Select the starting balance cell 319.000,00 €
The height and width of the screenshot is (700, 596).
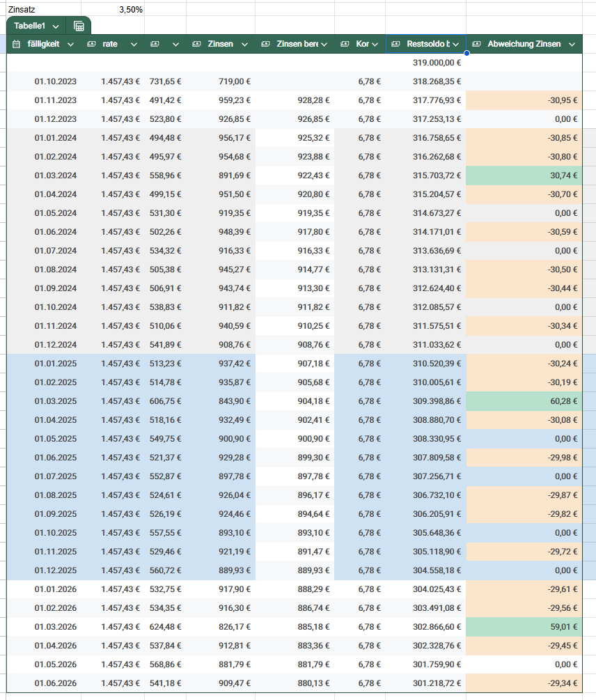tap(426, 63)
